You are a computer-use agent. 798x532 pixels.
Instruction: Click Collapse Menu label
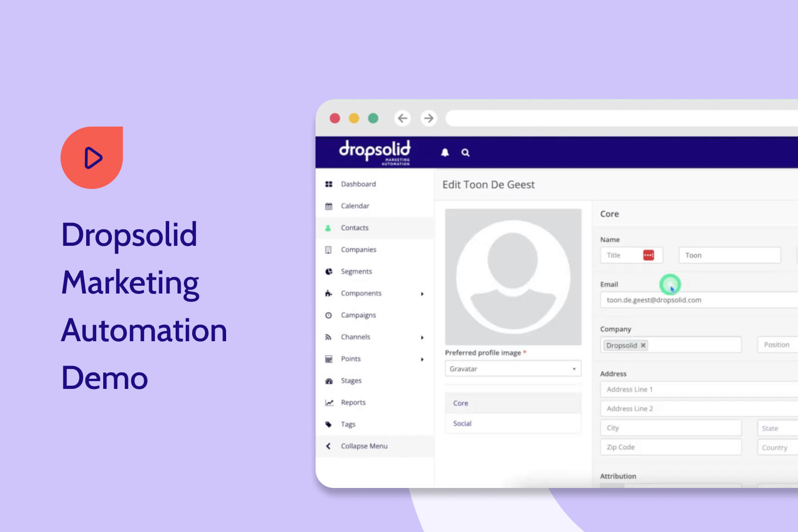[x=364, y=446]
